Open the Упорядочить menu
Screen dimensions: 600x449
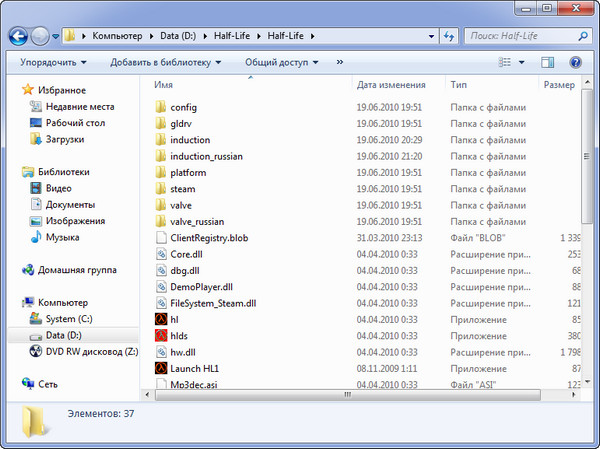tap(53, 62)
